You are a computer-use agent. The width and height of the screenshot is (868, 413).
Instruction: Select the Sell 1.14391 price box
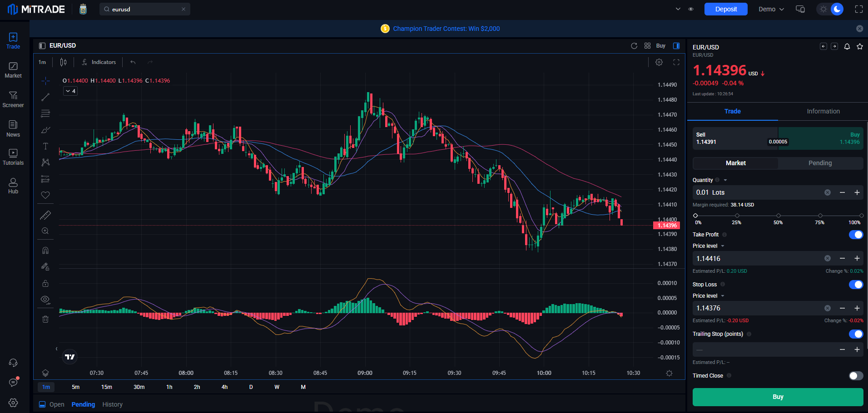tap(735, 138)
